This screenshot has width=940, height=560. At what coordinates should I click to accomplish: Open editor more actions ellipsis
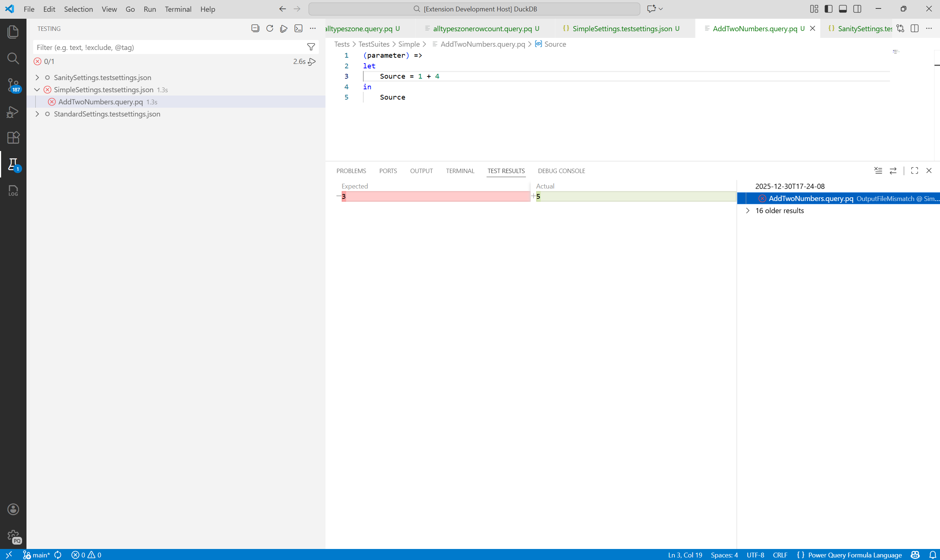pos(929,28)
